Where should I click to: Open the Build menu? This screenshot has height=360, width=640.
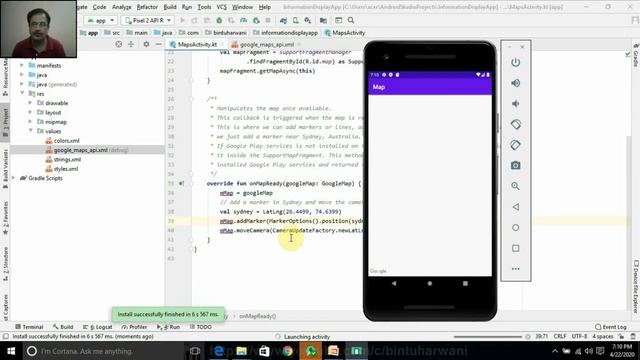tap(170, 7)
